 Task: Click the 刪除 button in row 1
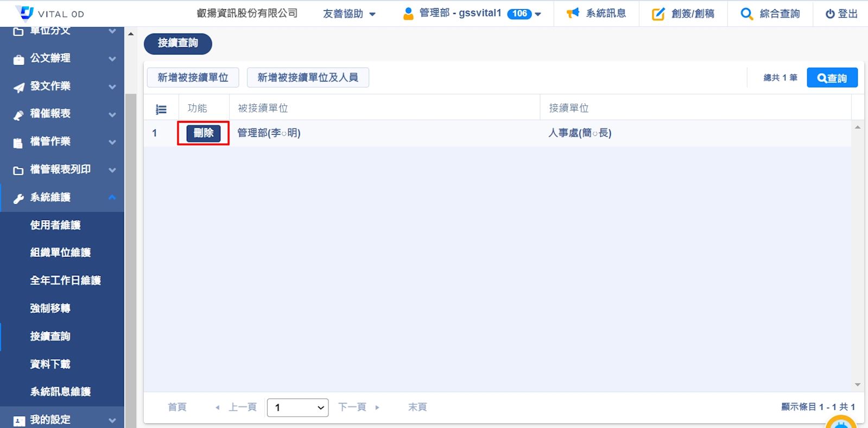click(204, 133)
